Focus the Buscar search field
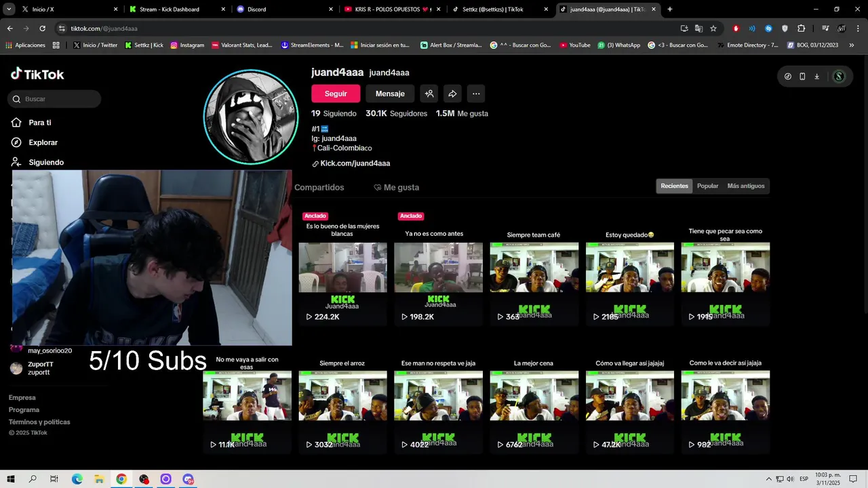This screenshot has height=488, width=868. [54, 99]
